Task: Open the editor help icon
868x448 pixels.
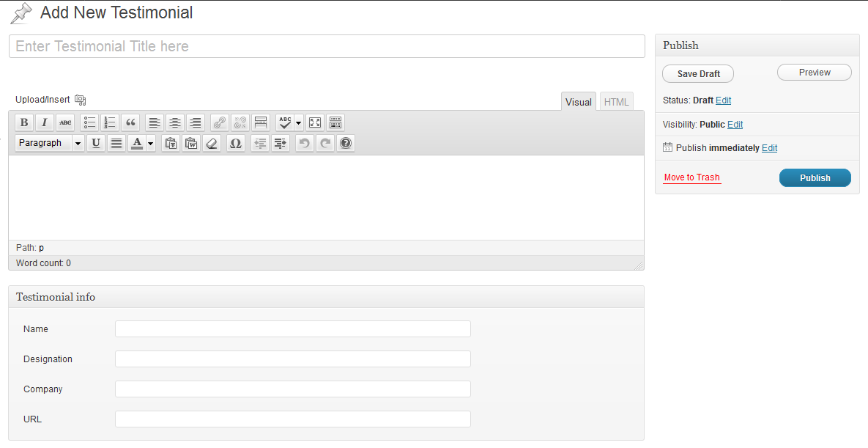Action: pos(346,143)
